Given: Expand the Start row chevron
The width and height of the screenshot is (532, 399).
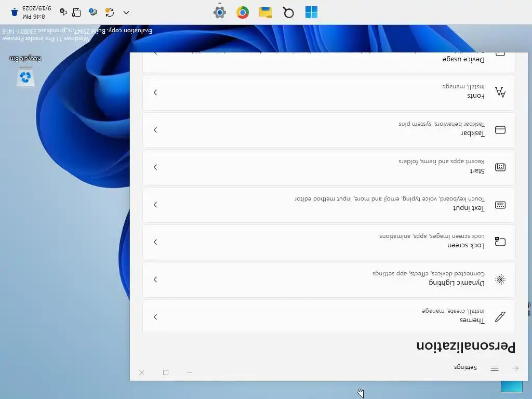Looking at the screenshot, I should [155, 167].
